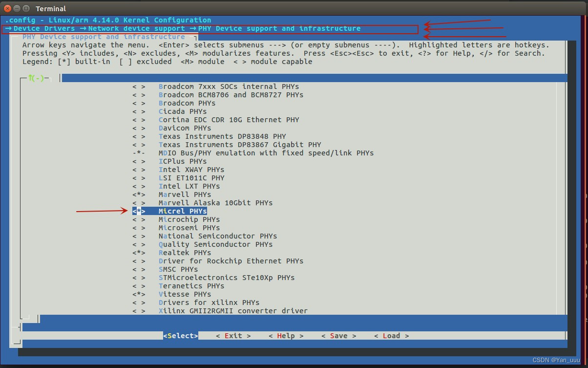The image size is (588, 368).
Task: Open the Help screen
Action: (x=286, y=336)
